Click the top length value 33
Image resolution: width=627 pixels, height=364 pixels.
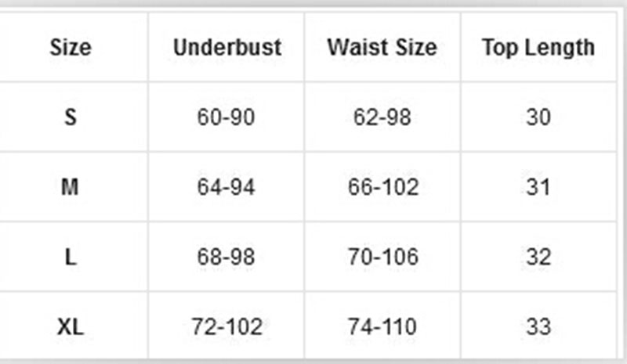[538, 326]
